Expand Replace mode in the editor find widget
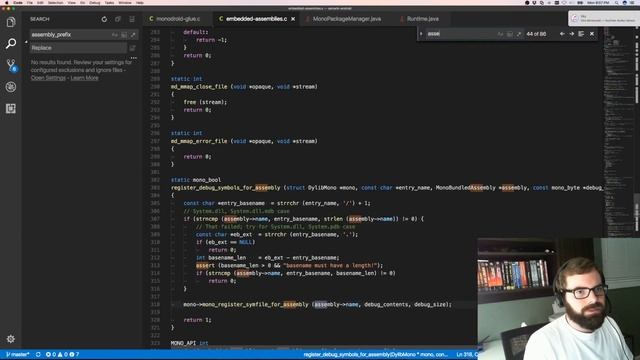 coord(421,34)
